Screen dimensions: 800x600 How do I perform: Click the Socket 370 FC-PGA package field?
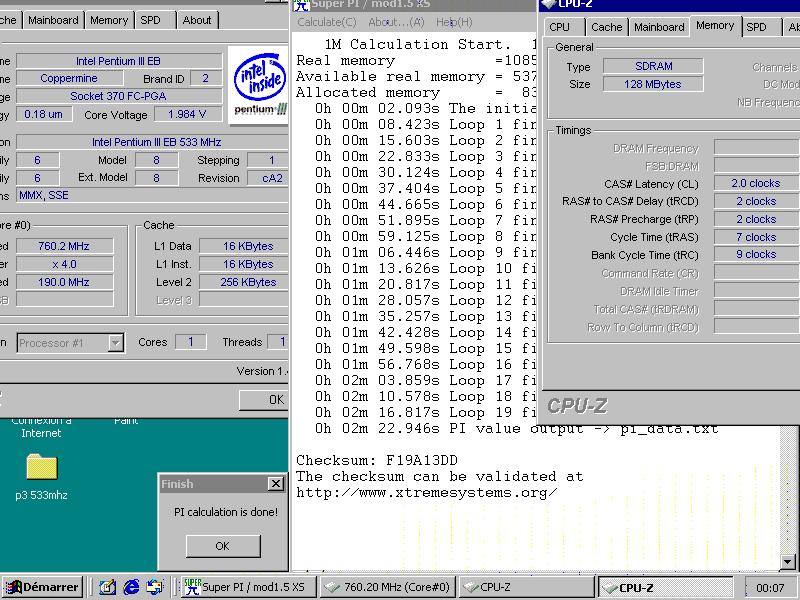119,96
